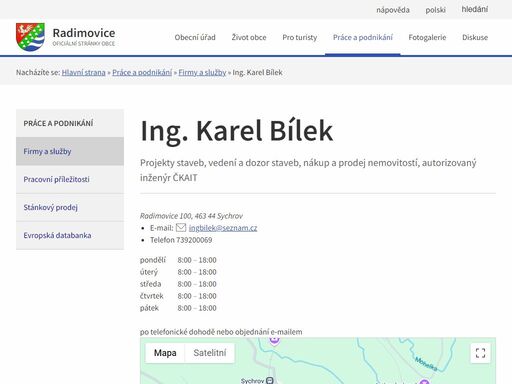Open the Obecní úřad menu
The width and height of the screenshot is (512, 384).
[195, 37]
